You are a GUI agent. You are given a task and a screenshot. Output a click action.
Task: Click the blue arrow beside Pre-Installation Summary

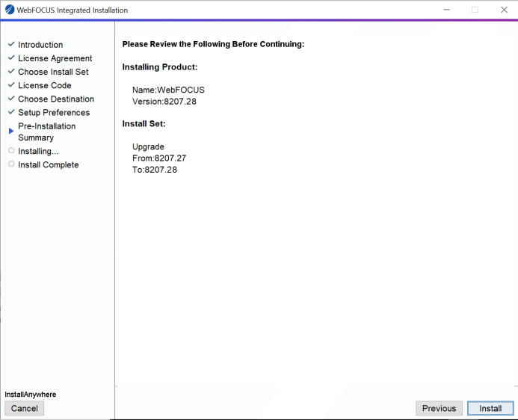click(x=11, y=131)
